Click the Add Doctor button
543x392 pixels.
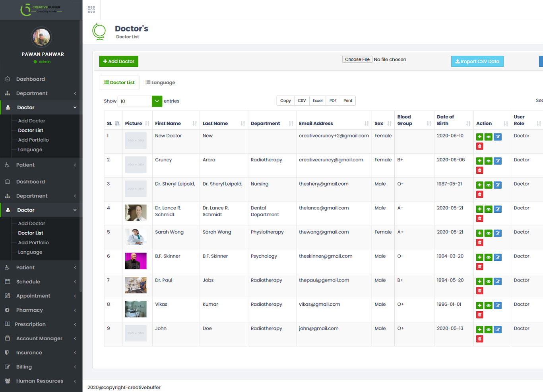[118, 61]
